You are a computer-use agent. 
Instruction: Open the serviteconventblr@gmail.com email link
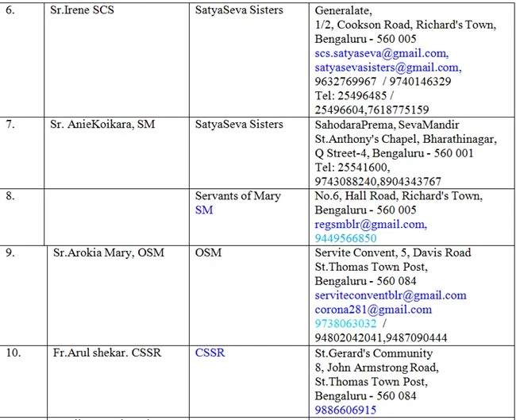click(x=391, y=295)
